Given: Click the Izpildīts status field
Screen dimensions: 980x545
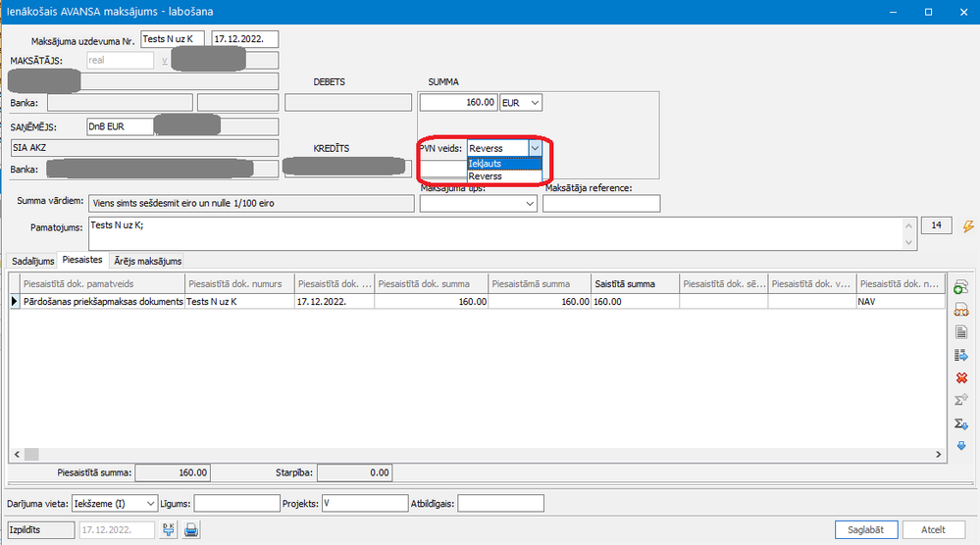Looking at the screenshot, I should (40, 530).
